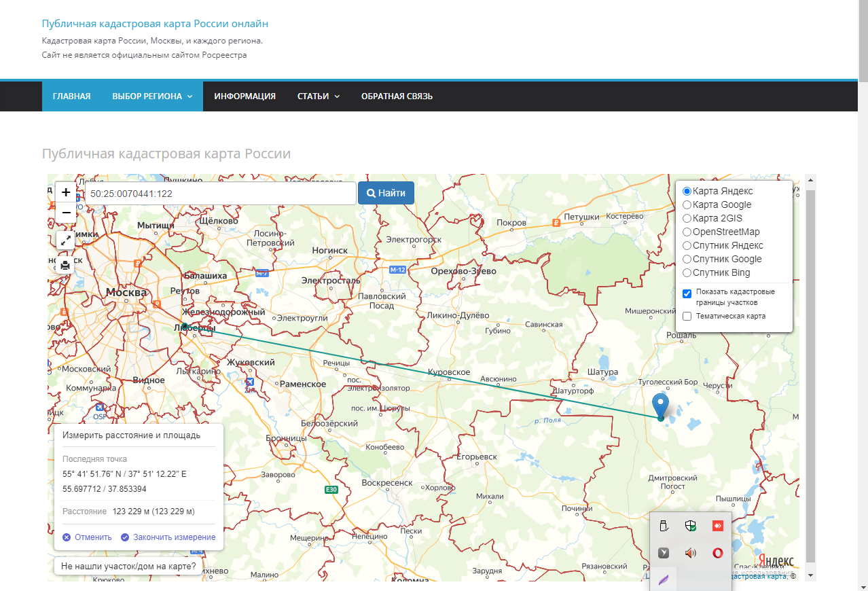The width and height of the screenshot is (868, 591).
Task: Zoom in the map with plus button
Action: point(66,192)
